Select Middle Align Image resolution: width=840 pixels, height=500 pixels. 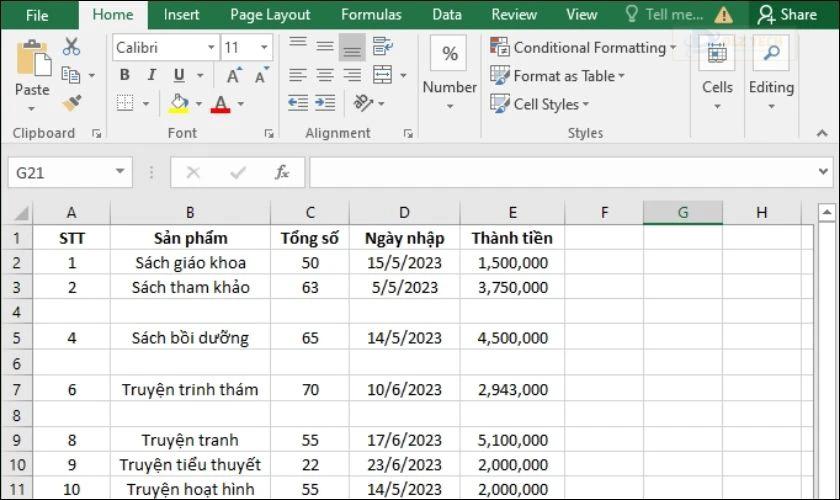click(x=325, y=46)
